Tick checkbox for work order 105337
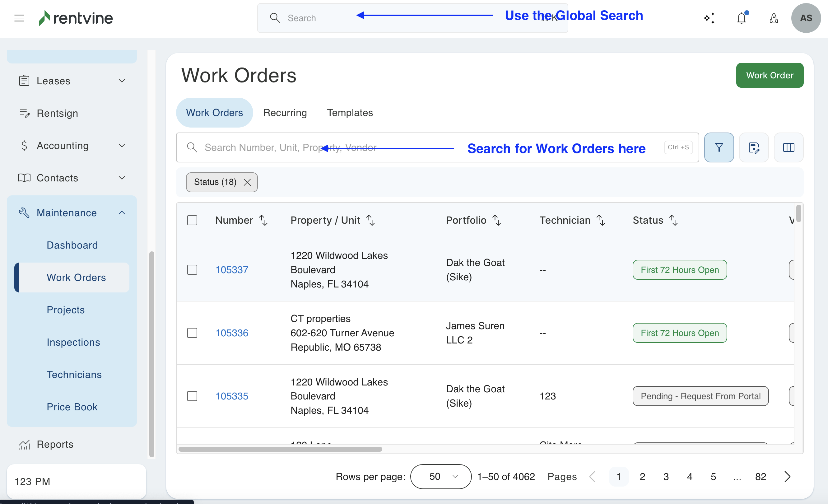Image resolution: width=828 pixels, height=504 pixels. [x=192, y=270]
